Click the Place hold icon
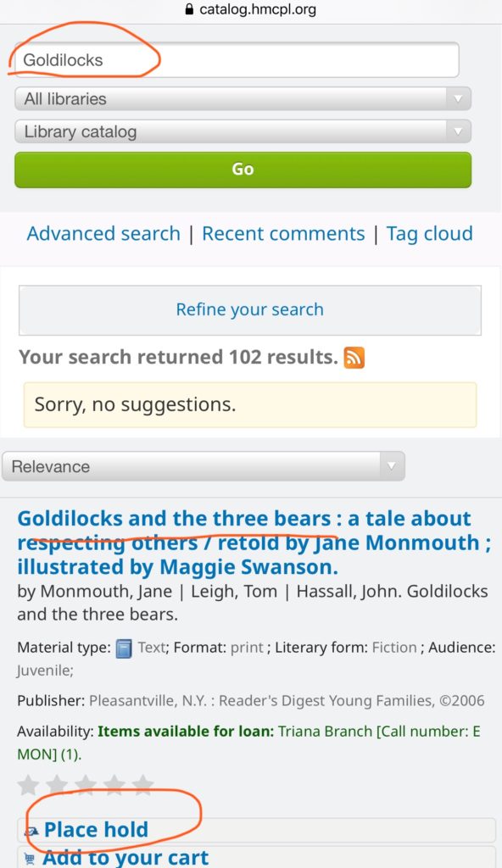The image size is (502, 868). point(31,831)
